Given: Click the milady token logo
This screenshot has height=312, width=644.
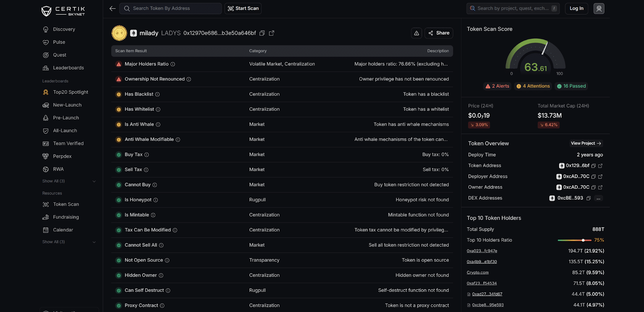Looking at the screenshot, I should coord(119,33).
